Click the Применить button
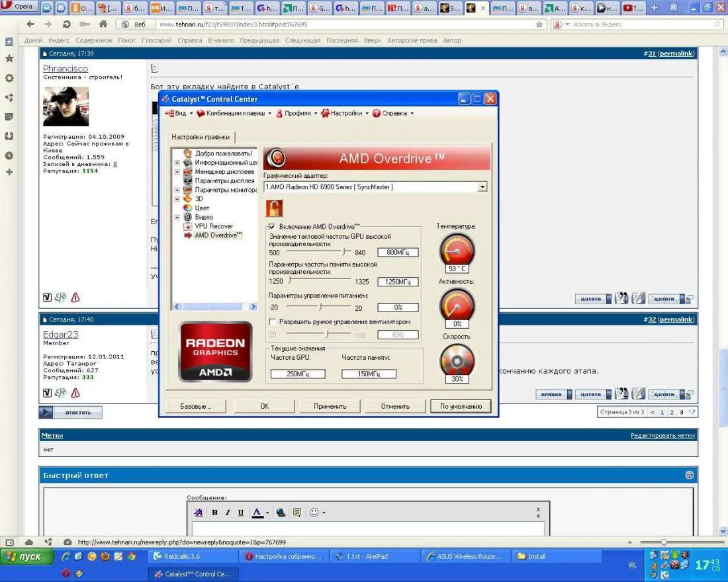This screenshot has height=582, width=728. click(330, 406)
